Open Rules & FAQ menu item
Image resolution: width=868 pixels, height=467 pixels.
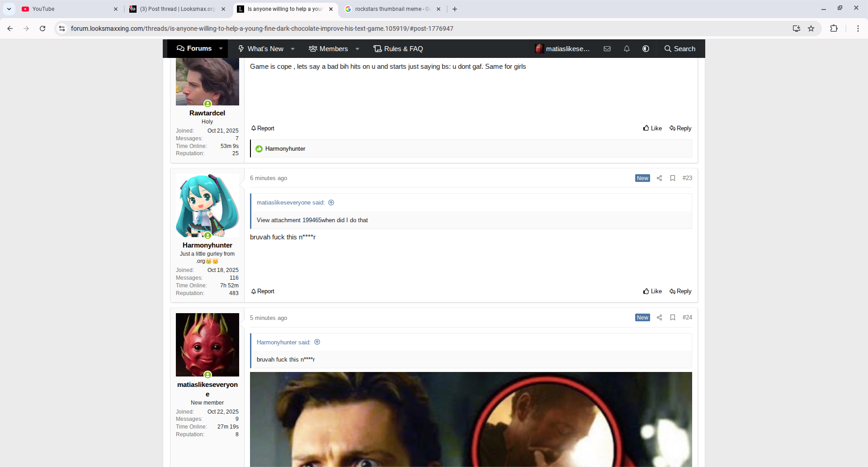(x=398, y=49)
